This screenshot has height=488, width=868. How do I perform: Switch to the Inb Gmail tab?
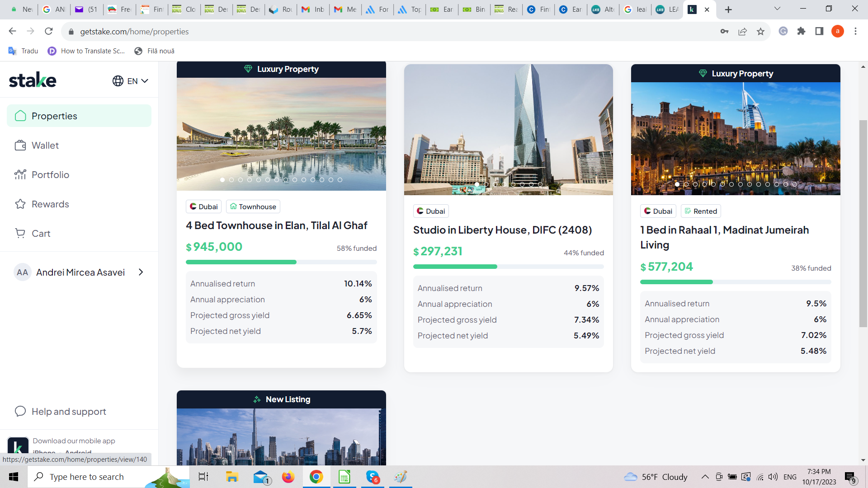(x=313, y=9)
